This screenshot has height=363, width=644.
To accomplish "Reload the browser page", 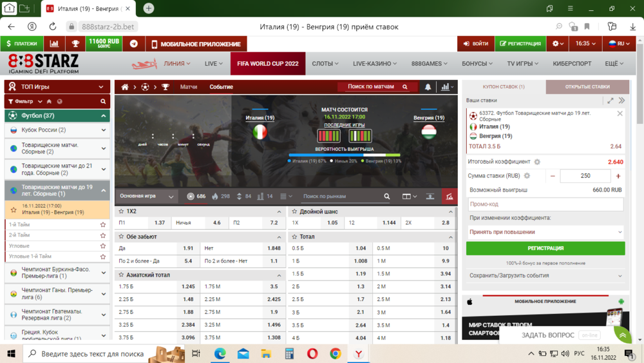I will click(x=53, y=26).
